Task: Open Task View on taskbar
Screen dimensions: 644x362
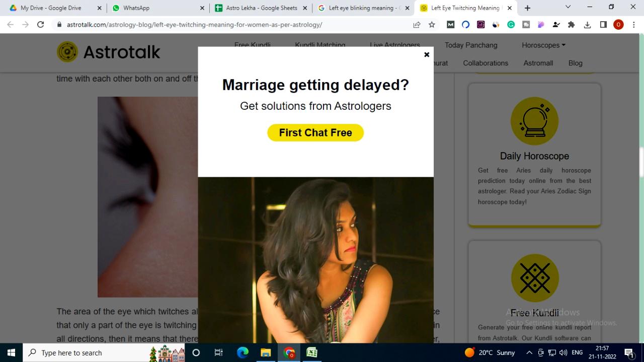Action: click(218, 352)
